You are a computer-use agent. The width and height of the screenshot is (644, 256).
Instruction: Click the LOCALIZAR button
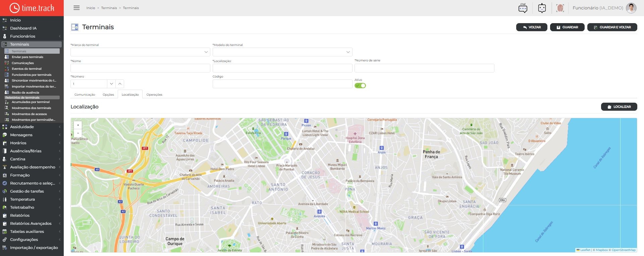(x=619, y=107)
